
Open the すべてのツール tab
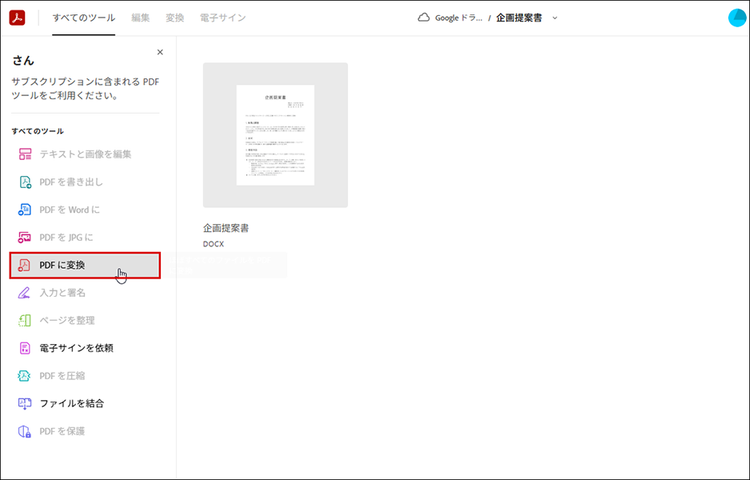pos(83,18)
